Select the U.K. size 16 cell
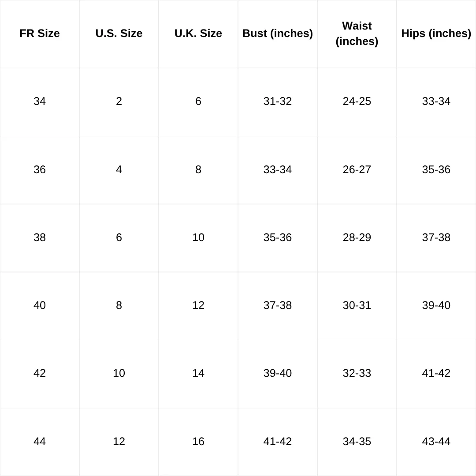 pos(198,442)
